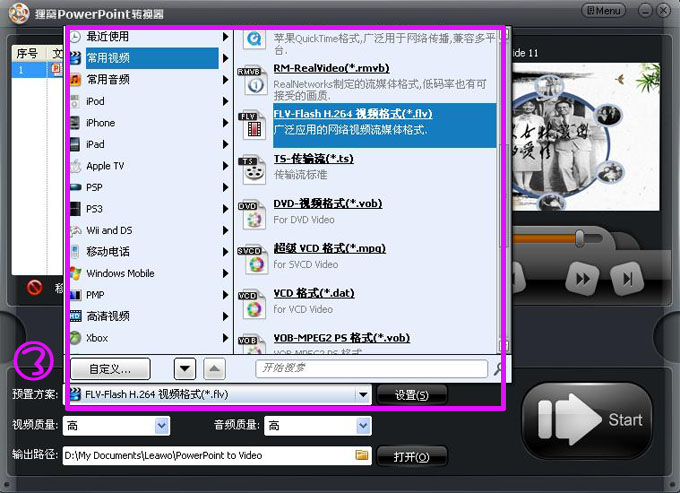Select the 常用视频 category
Viewport: 680px width, 493px height.
pyautogui.click(x=152, y=58)
